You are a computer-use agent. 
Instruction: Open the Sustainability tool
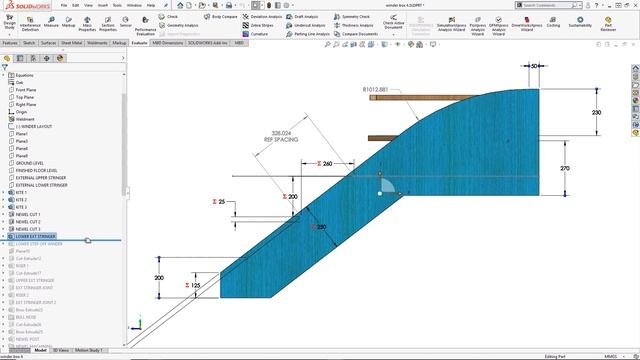point(580,22)
